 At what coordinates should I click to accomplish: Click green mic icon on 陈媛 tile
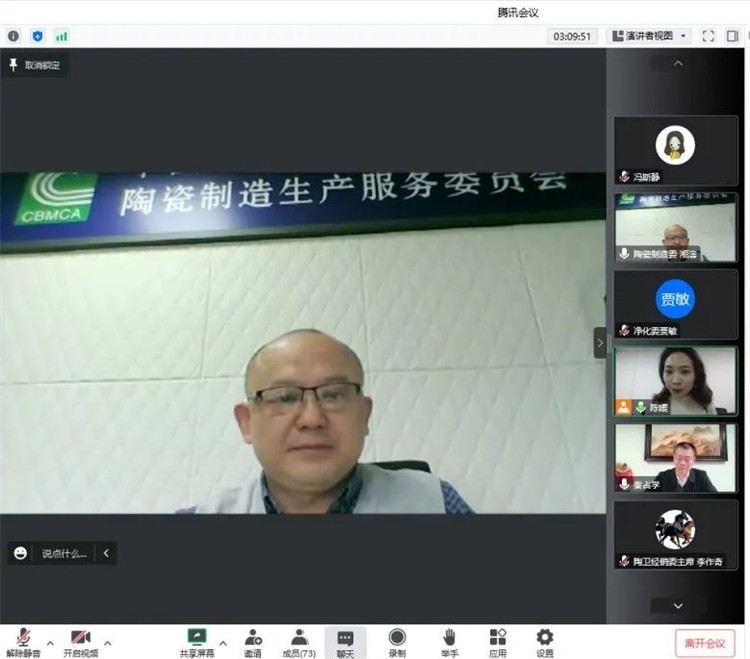640,407
